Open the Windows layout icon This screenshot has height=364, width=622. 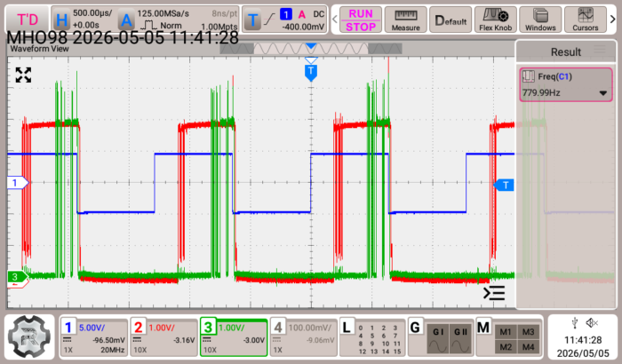tap(540, 20)
